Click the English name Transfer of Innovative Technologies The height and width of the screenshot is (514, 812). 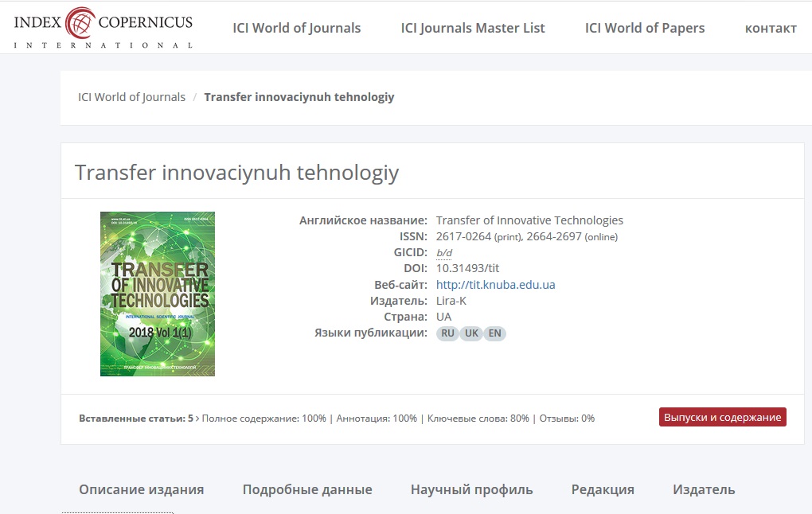tap(529, 220)
